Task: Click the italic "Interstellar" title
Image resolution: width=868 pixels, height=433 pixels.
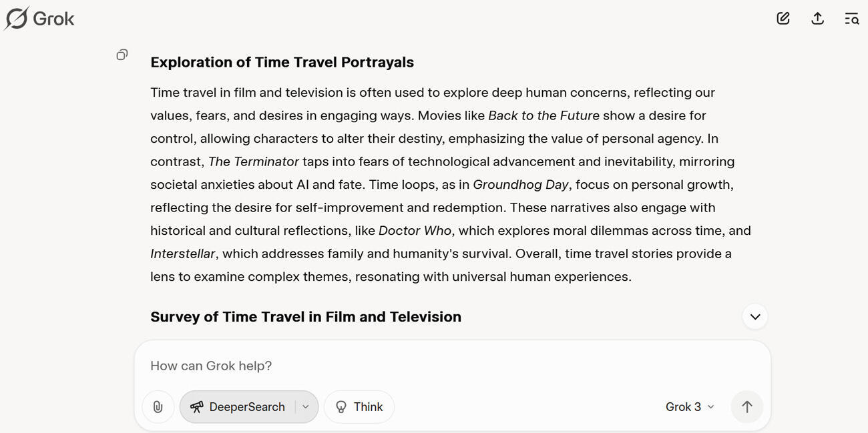Action: [x=182, y=254]
